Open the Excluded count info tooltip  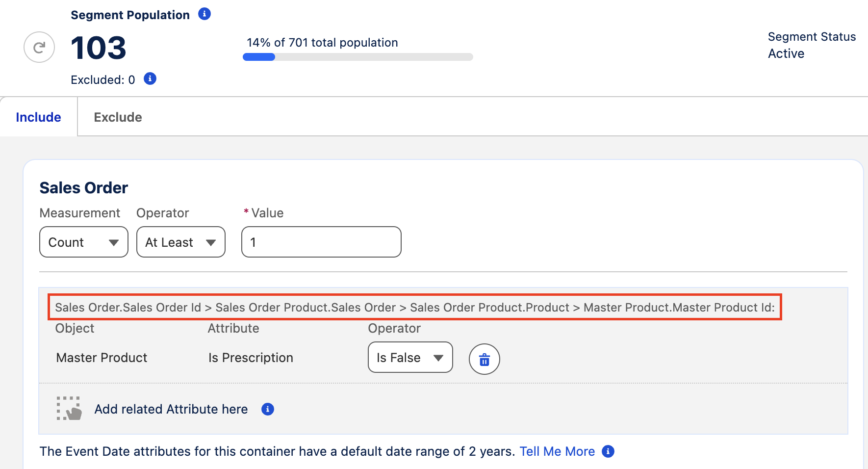[150, 78]
